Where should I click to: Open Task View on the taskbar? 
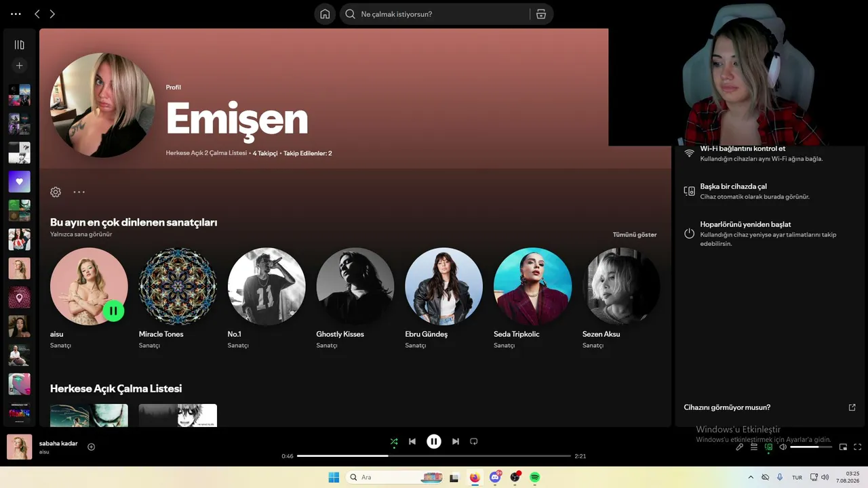(x=454, y=477)
